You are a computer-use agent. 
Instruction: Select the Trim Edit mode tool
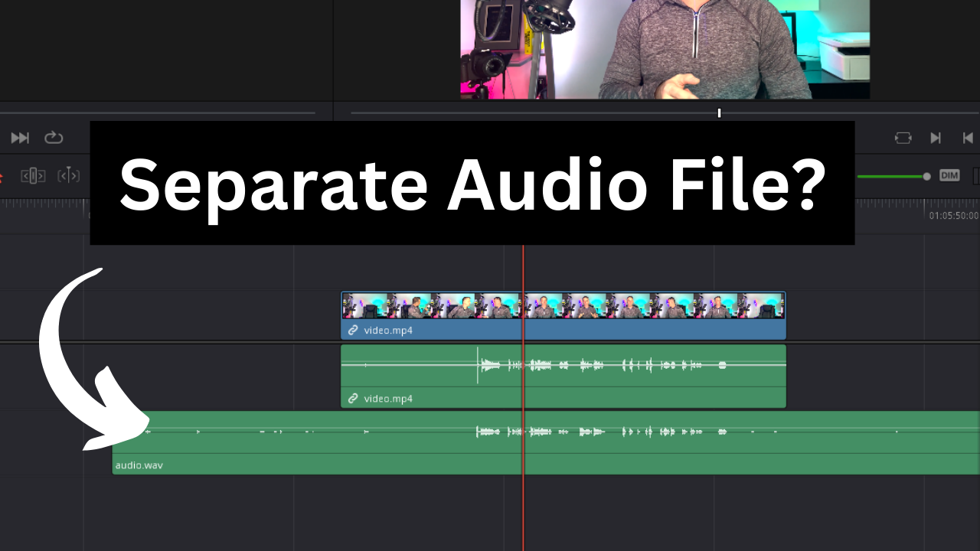pos(33,176)
